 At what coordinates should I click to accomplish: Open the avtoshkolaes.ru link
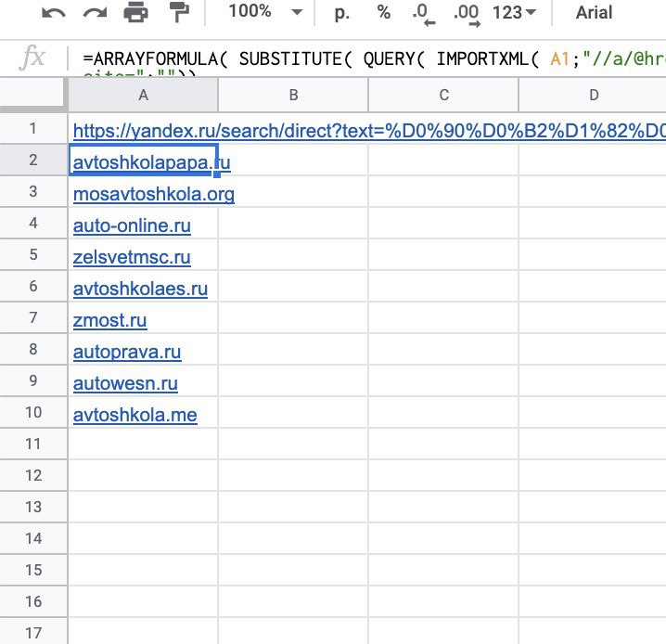pos(140,289)
